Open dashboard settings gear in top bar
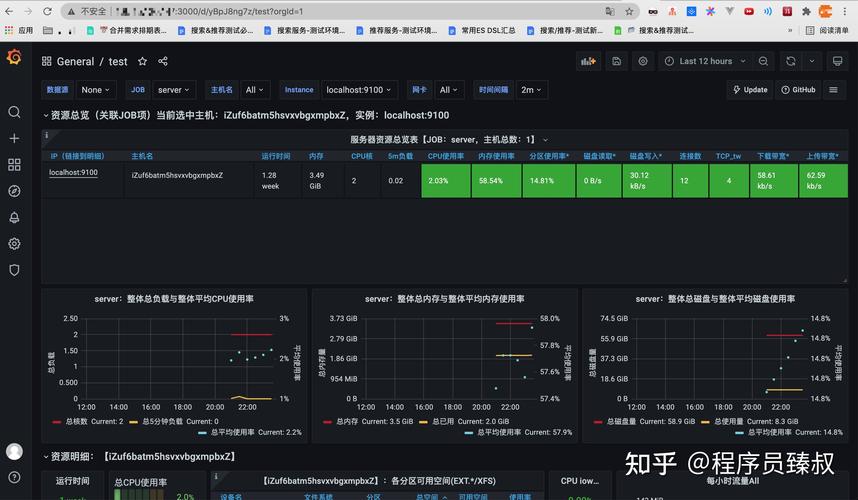The height and width of the screenshot is (500, 858). 643,61
